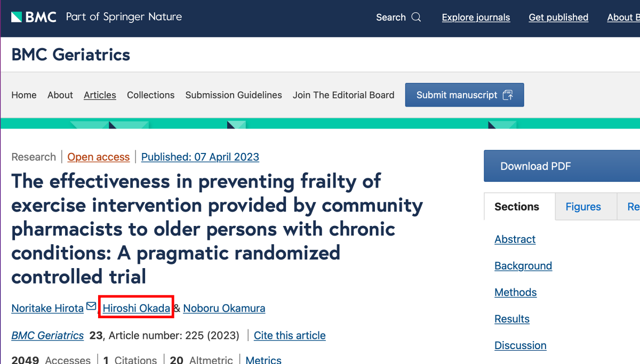Image resolution: width=640 pixels, height=364 pixels.
Task: Click Download PDF
Action: [536, 166]
